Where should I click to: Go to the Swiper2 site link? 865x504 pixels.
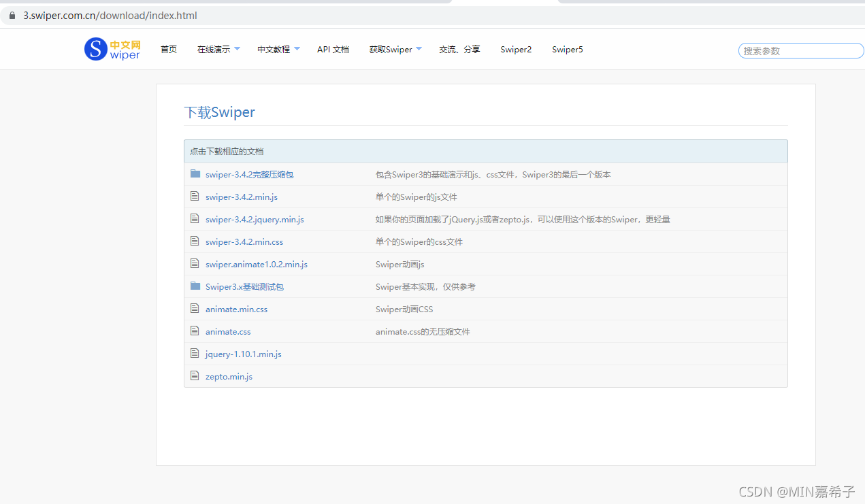(x=516, y=50)
